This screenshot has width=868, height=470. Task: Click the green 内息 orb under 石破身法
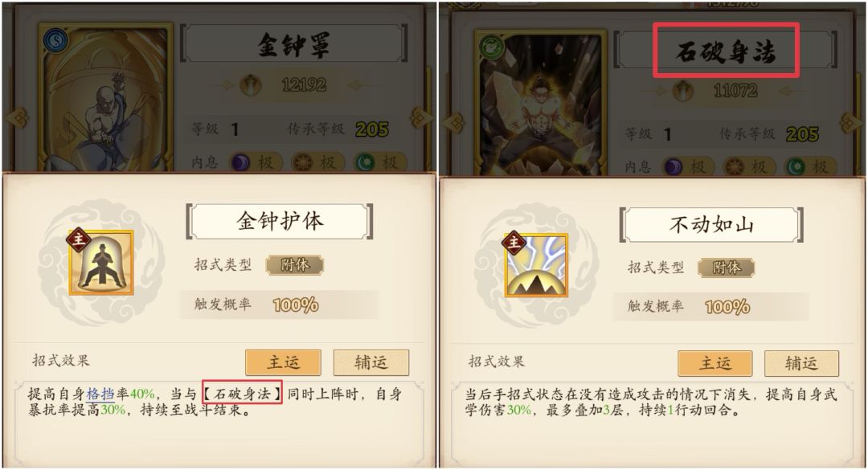796,166
